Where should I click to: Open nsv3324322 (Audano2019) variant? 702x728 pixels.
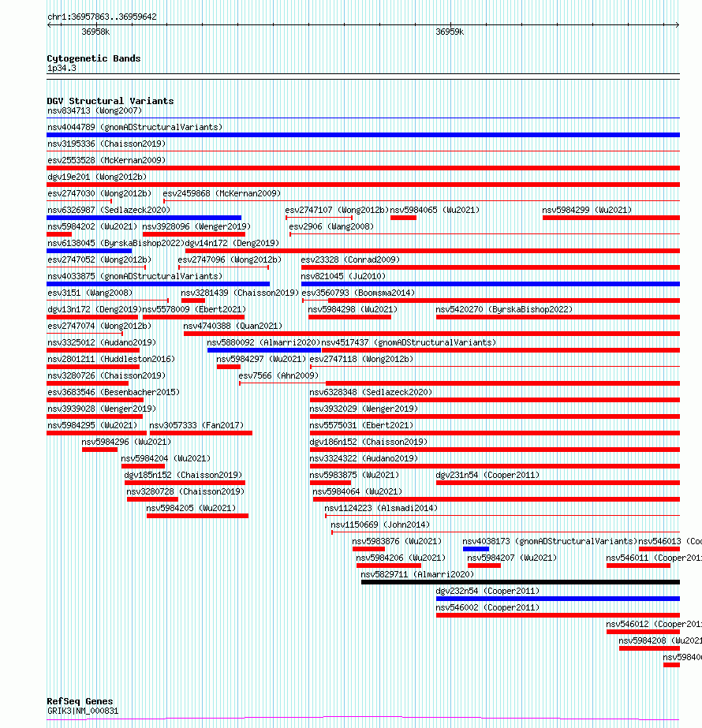pyautogui.click(x=364, y=459)
